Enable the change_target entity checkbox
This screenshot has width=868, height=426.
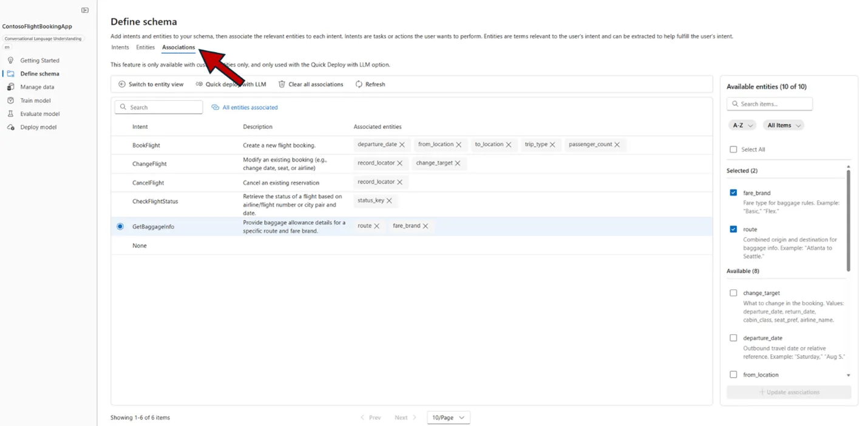(x=733, y=293)
